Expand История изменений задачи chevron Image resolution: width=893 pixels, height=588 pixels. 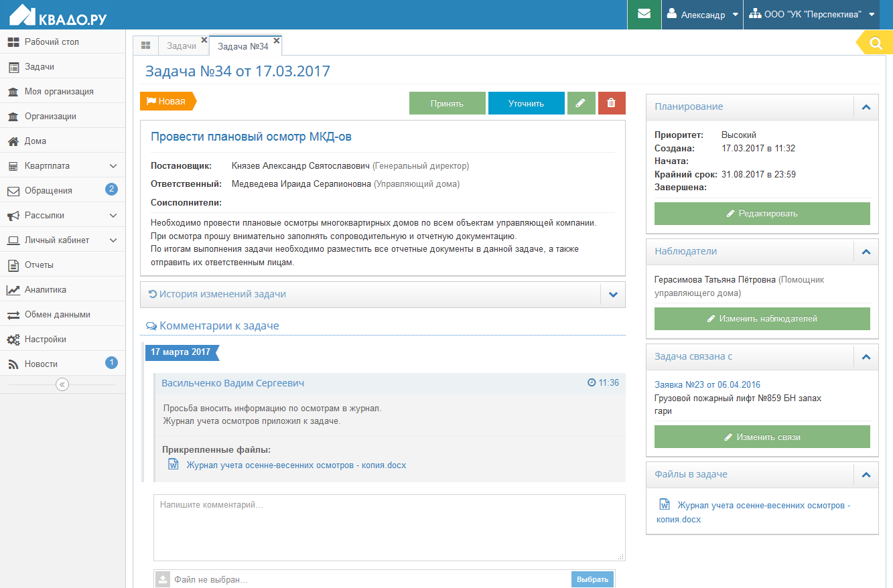pyautogui.click(x=613, y=294)
